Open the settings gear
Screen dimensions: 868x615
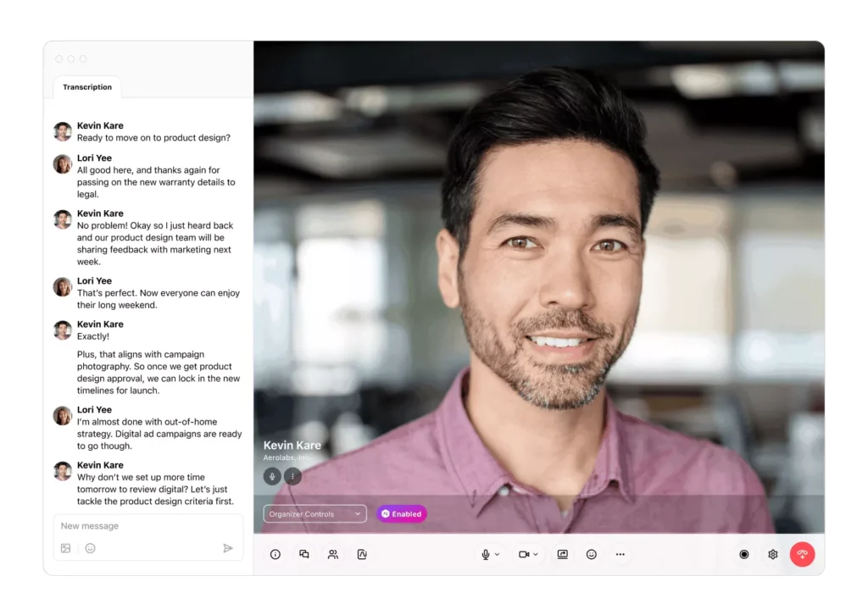(x=773, y=555)
